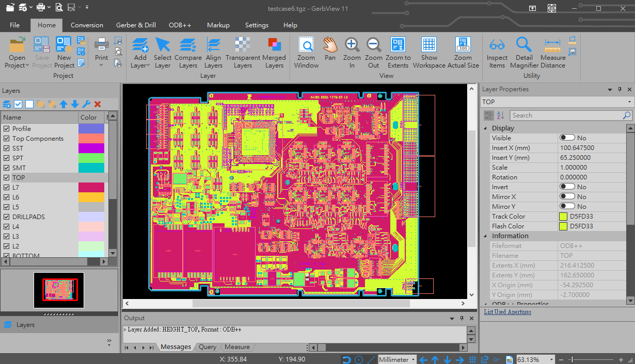Toggle the Mirror Y switch
The height and width of the screenshot is (364, 635).
pyautogui.click(x=567, y=206)
